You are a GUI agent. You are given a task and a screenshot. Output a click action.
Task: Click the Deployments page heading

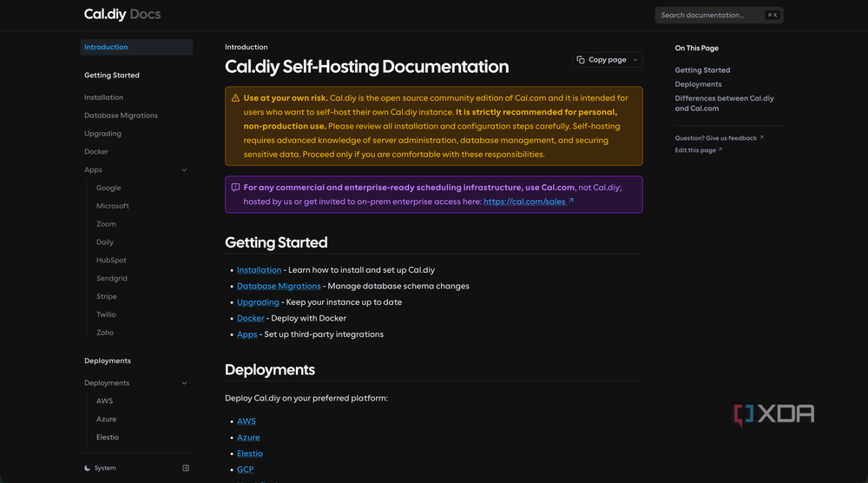coord(270,370)
